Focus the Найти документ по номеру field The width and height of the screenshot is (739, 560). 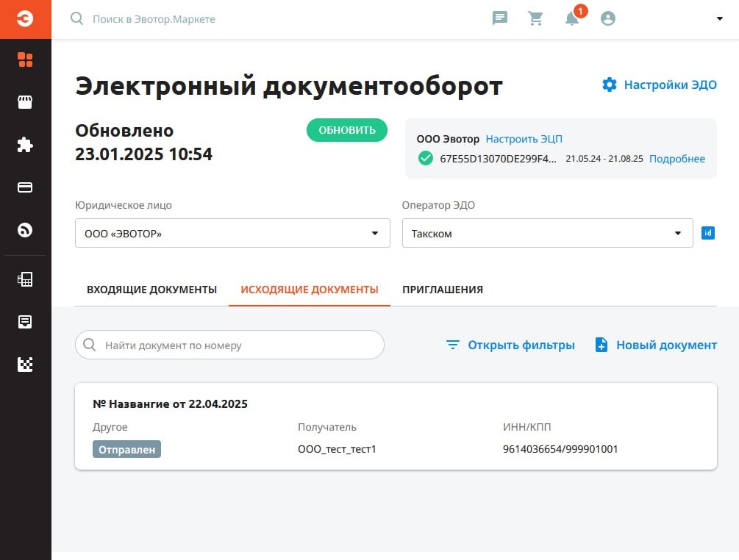[229, 345]
